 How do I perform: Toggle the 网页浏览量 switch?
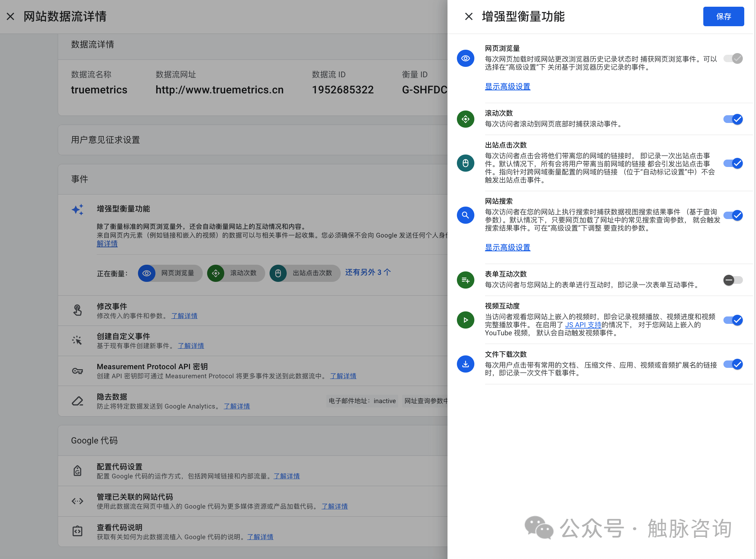coord(733,58)
